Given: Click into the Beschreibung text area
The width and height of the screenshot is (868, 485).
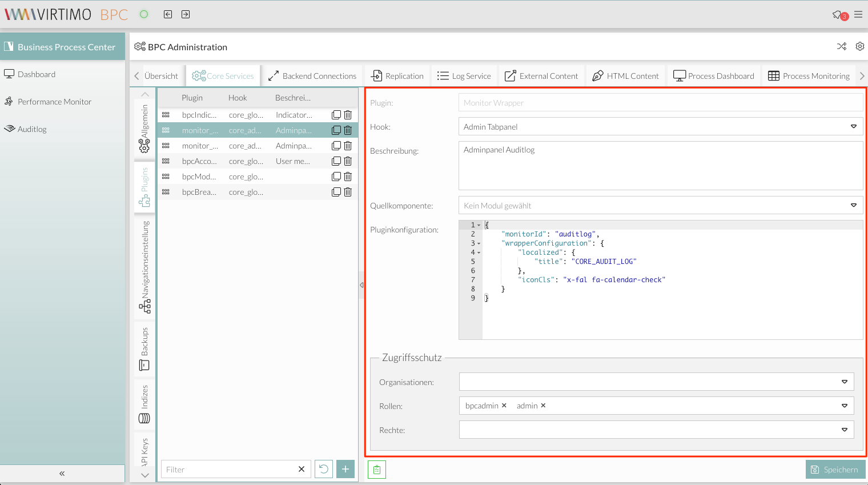Looking at the screenshot, I should (660, 166).
